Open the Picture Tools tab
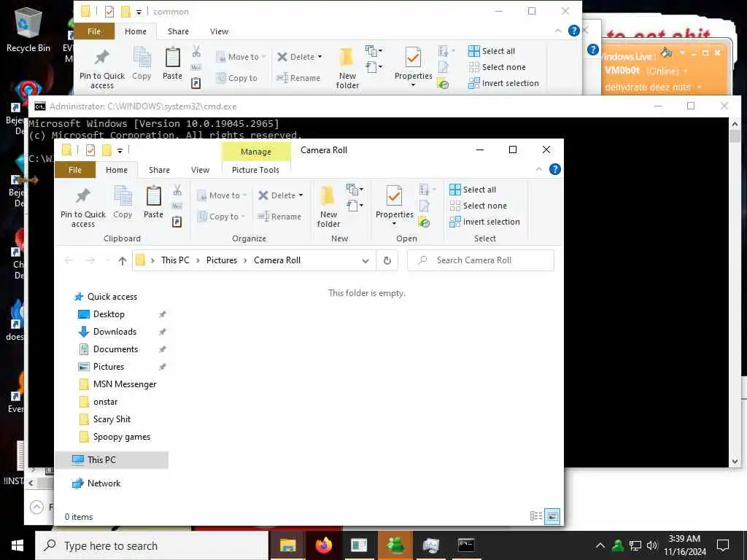Viewport: 747px width, 560px height. coord(256,170)
